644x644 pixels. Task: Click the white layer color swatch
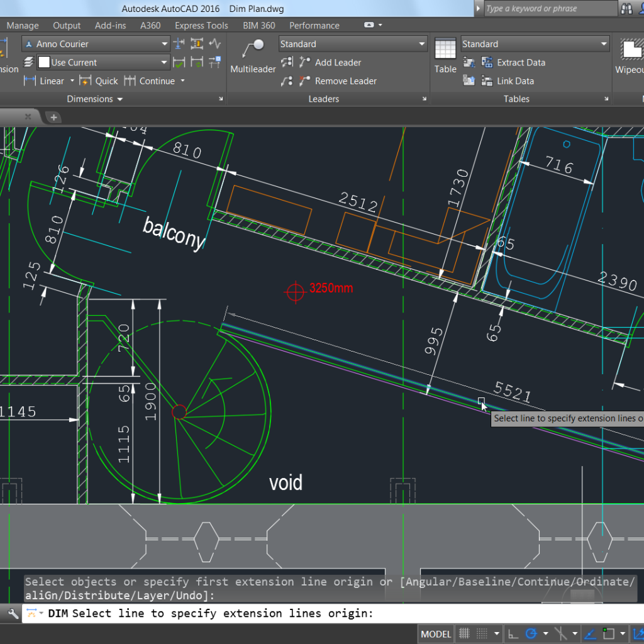(44, 62)
